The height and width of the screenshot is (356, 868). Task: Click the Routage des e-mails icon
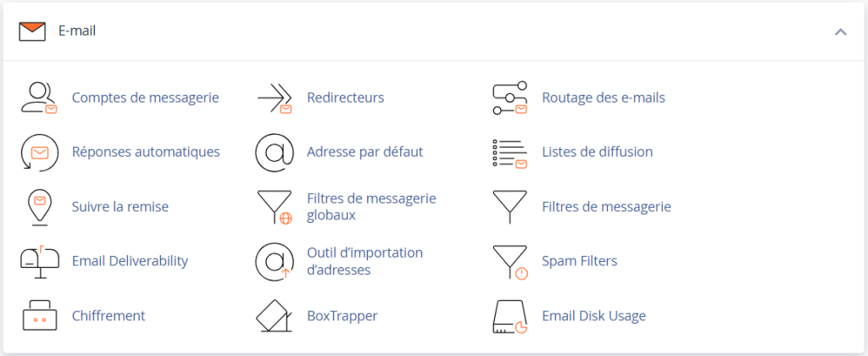pyautogui.click(x=509, y=98)
